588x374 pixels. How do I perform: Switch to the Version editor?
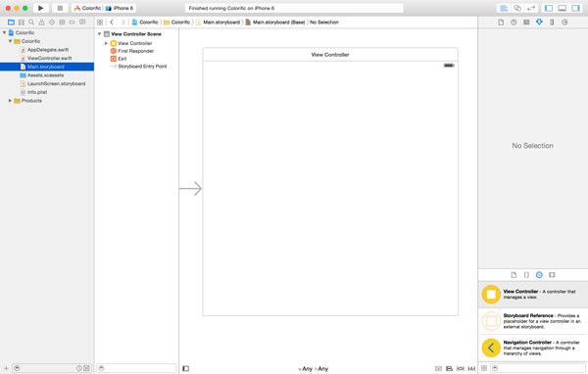tap(531, 8)
